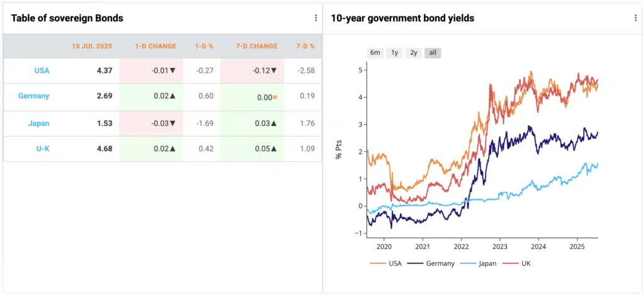
Task: Click Germany up arrow in 1-D change
Action: coord(172,96)
